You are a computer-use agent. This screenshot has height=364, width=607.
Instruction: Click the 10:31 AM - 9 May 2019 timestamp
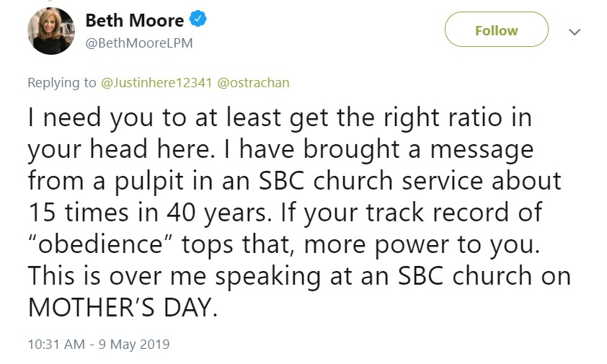pos(98,344)
